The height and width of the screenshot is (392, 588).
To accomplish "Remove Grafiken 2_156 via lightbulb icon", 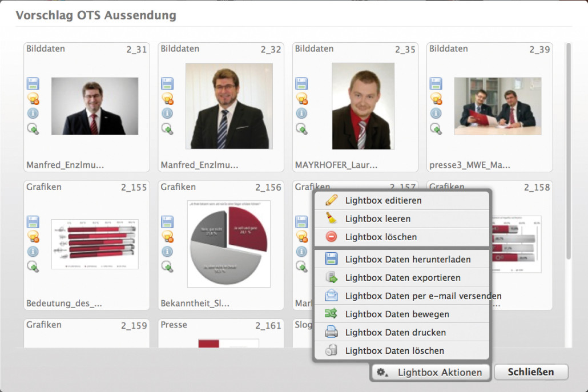I will [x=168, y=237].
